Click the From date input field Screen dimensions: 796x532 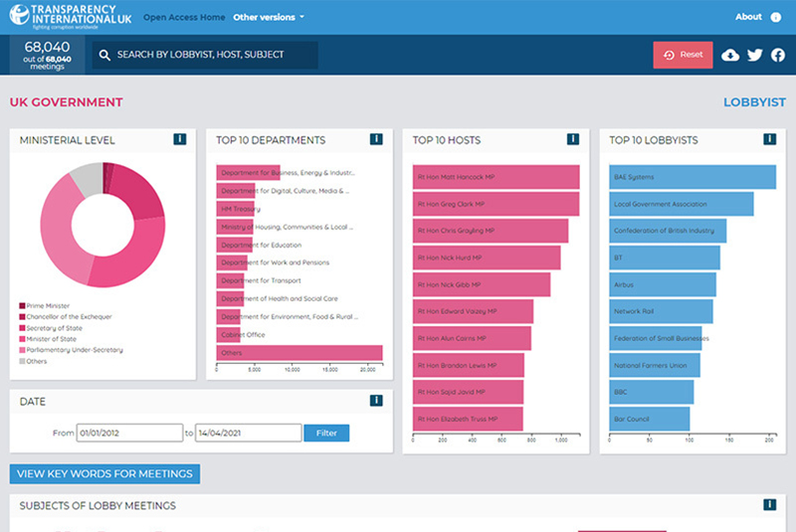[129, 434]
